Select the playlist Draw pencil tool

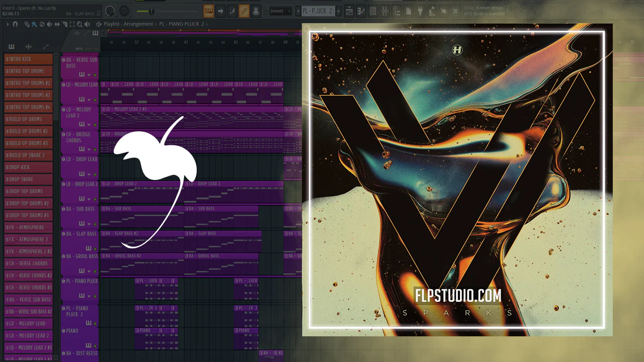(x=27, y=24)
